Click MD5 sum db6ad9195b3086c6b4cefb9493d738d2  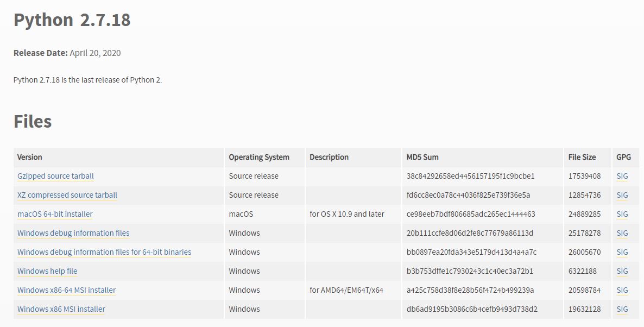(472, 309)
